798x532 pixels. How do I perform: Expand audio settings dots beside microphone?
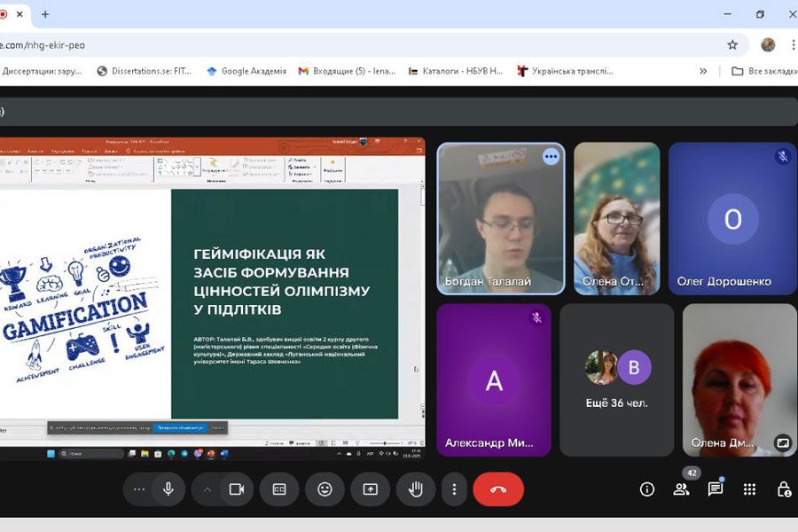pos(138,489)
